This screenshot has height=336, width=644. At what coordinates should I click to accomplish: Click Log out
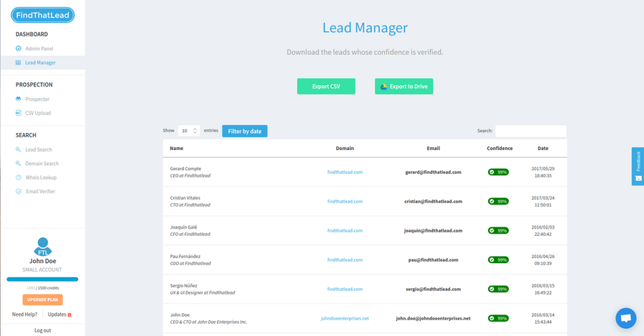click(43, 330)
